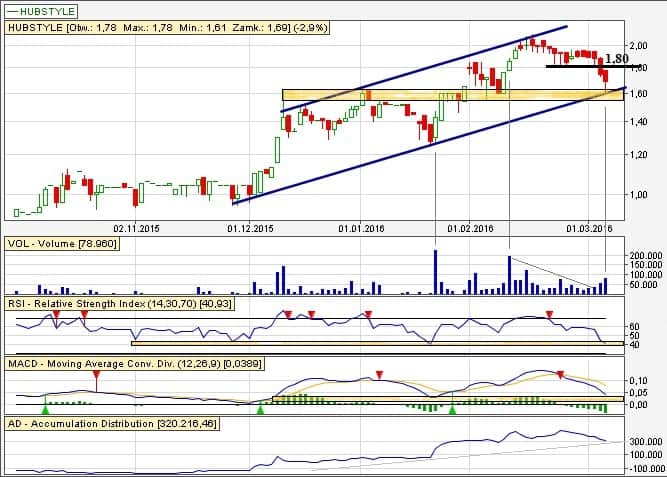
Task: Click the leftmost red triangle on RSI
Action: [57, 314]
